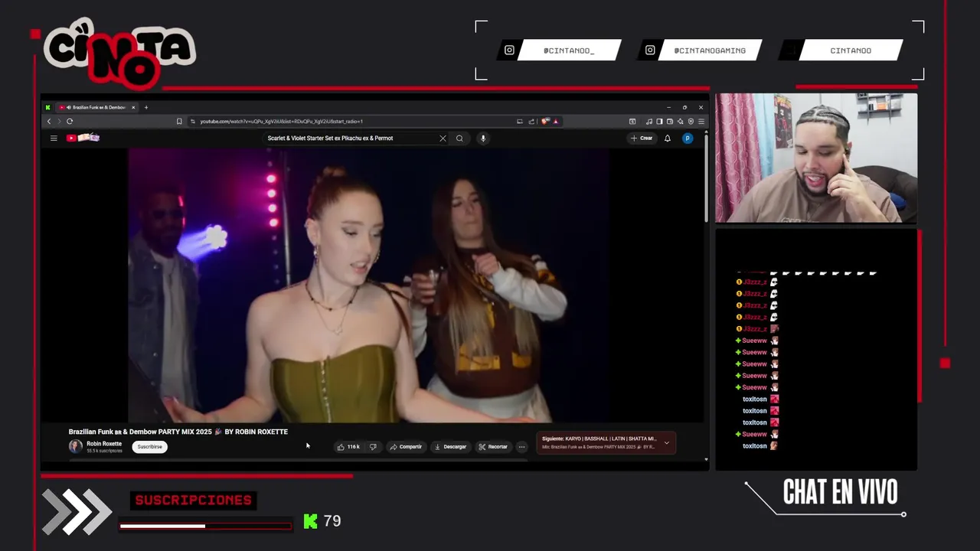
Task: Select the Brazilian Funk & Dembow tab
Action: [x=97, y=107]
